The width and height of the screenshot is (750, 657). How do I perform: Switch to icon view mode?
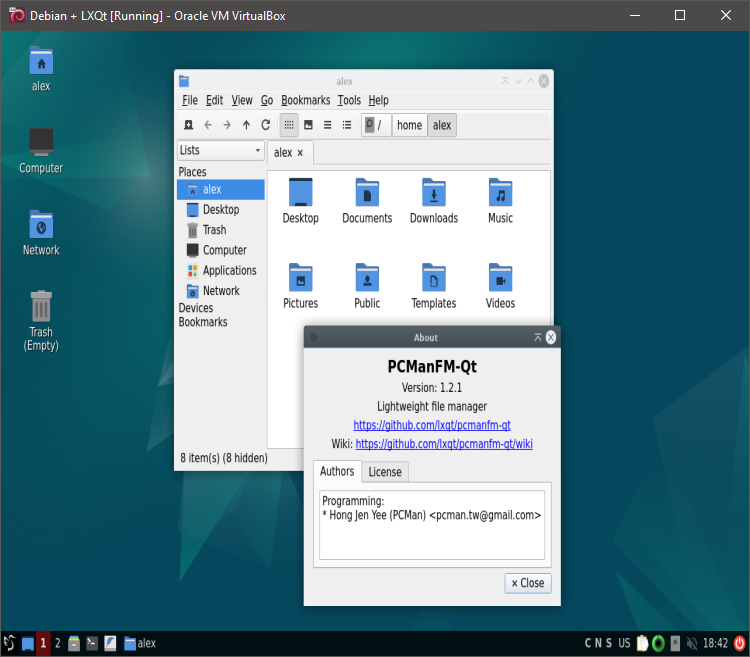[289, 125]
